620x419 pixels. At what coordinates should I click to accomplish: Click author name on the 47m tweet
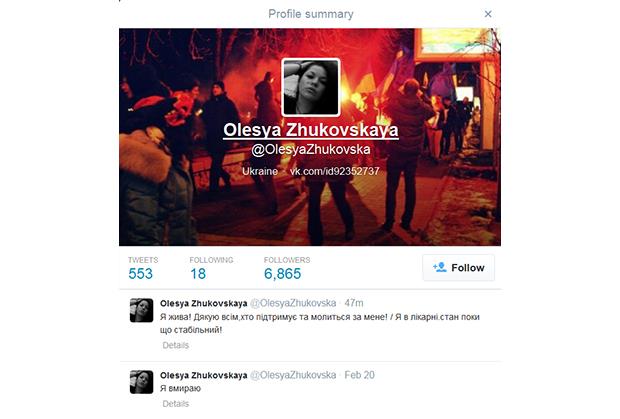[x=204, y=303]
